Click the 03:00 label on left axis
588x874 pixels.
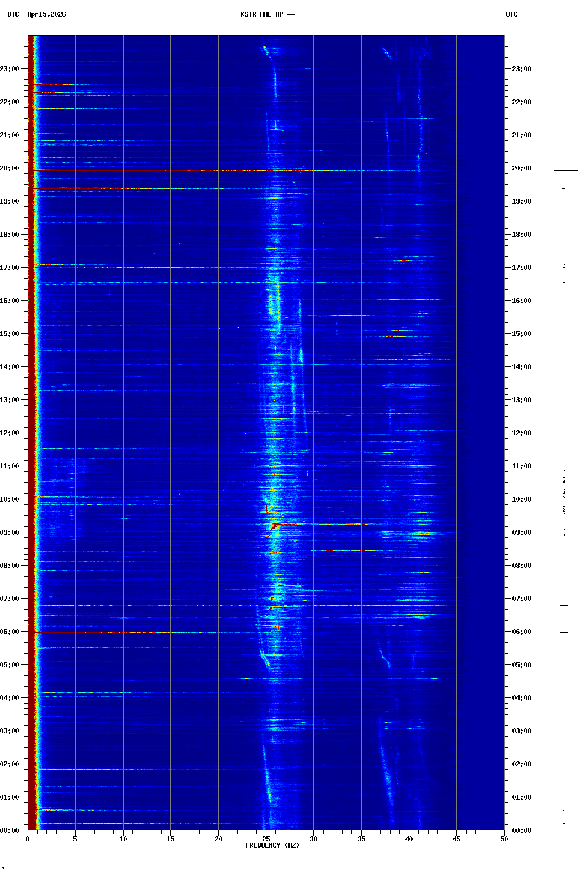point(9,731)
